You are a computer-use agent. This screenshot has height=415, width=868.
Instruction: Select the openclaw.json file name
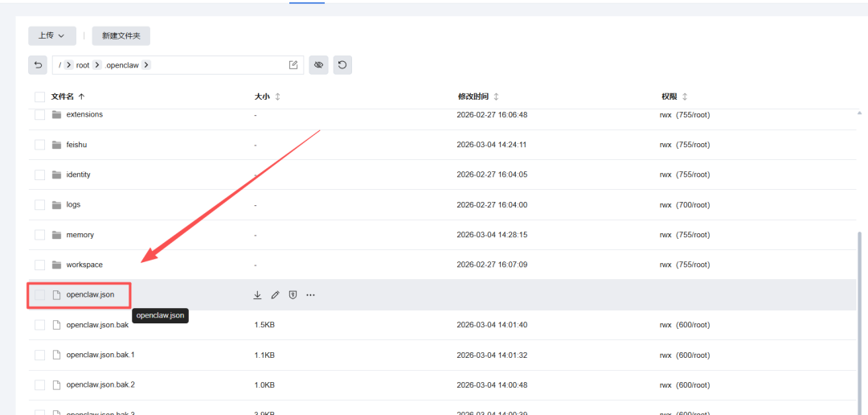90,295
